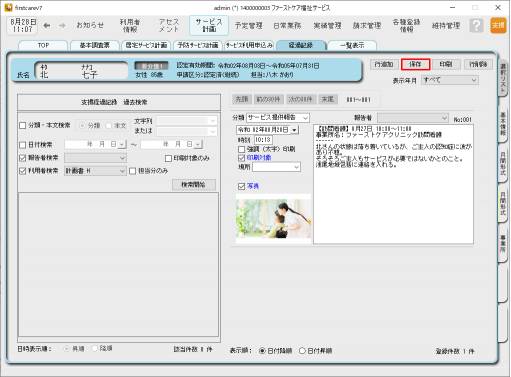The width and height of the screenshot is (511, 377).
Task: Click the 保存 button
Action: coord(415,64)
